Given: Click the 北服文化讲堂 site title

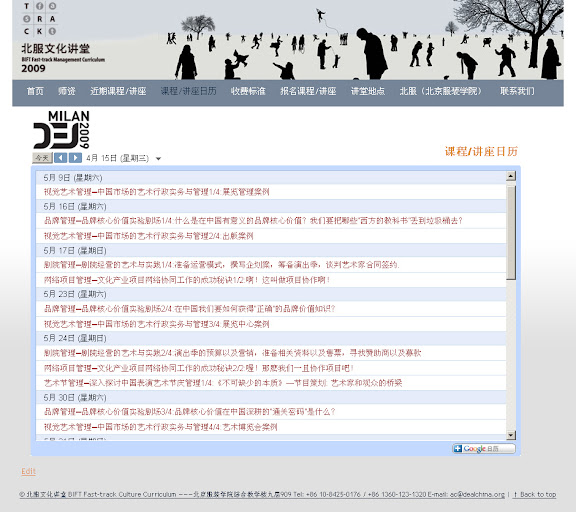Looking at the screenshot, I should point(55,48).
